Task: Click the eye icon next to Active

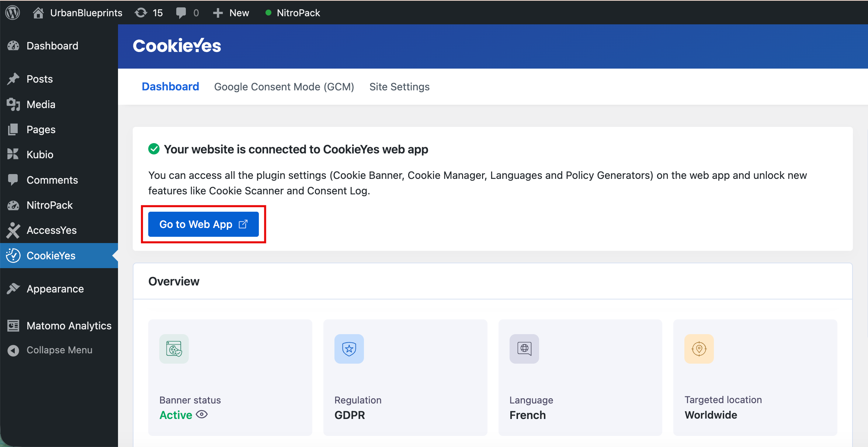Action: click(202, 415)
